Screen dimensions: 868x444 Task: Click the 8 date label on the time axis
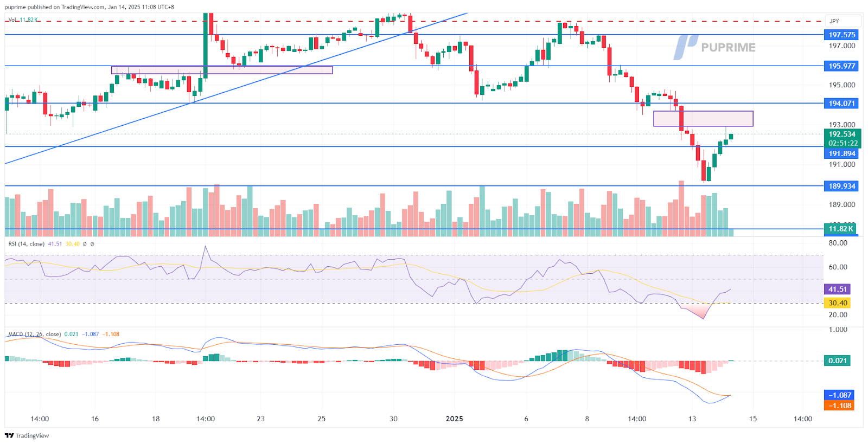click(x=587, y=419)
